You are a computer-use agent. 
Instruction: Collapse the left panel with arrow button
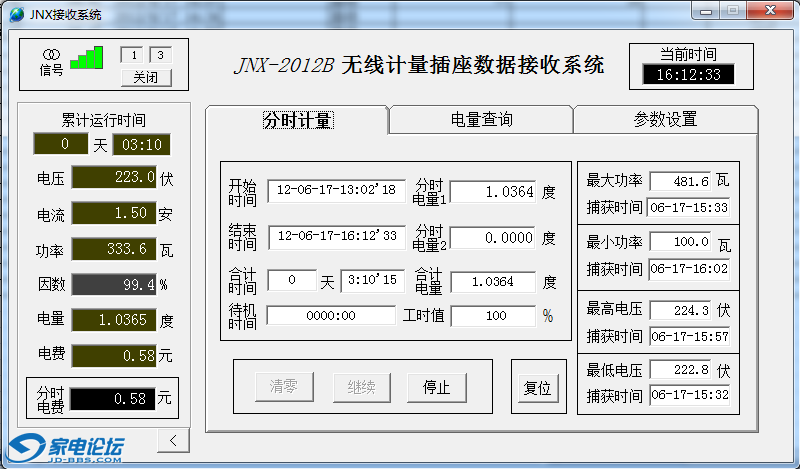click(x=173, y=440)
